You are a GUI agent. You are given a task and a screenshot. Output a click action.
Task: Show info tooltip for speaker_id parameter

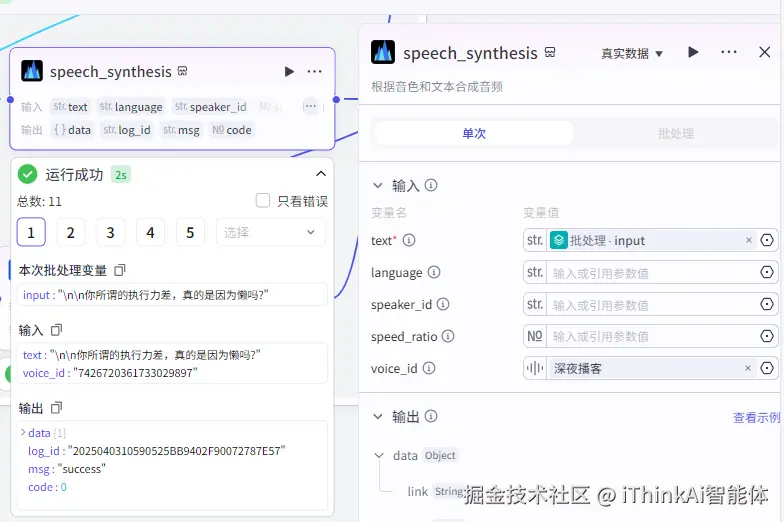443,304
